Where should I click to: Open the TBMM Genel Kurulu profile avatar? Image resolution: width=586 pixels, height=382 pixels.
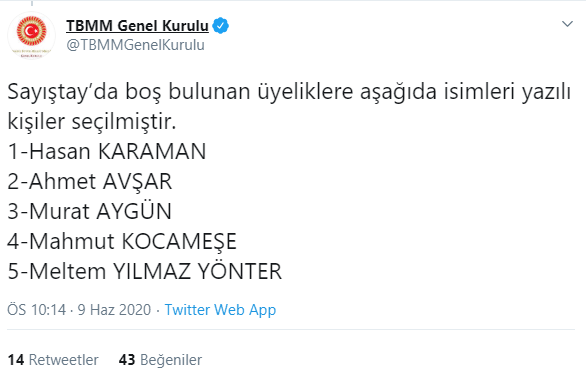(31, 36)
